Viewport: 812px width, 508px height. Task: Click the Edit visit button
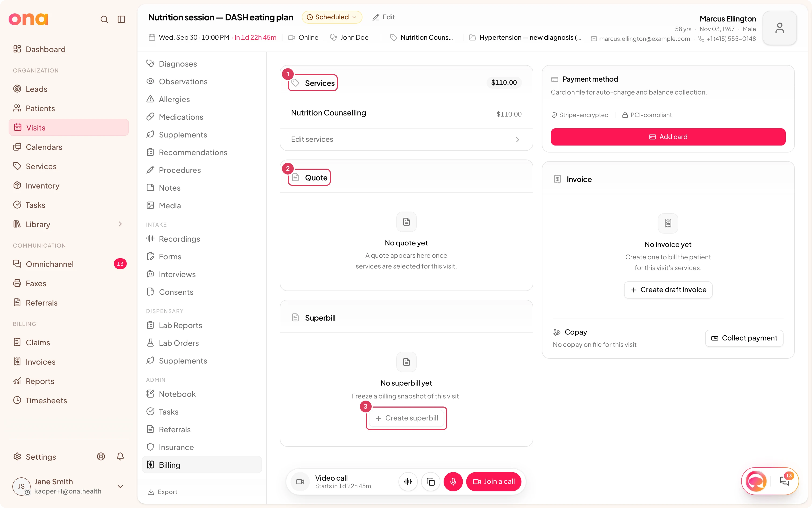pyautogui.click(x=384, y=17)
